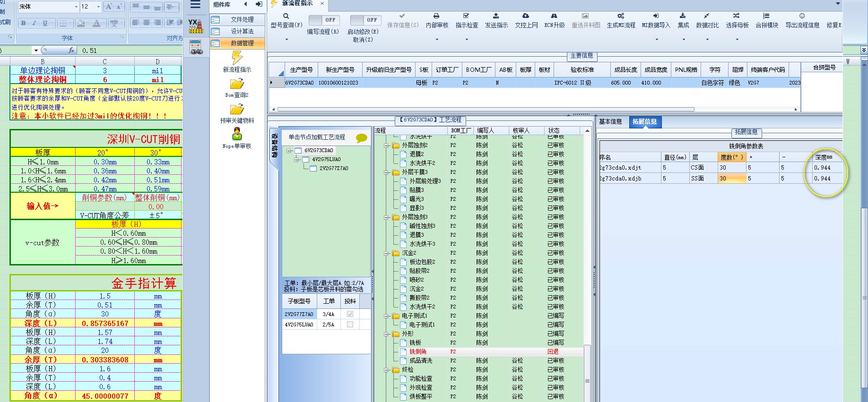
Task: Tick the checkbox for 电子测试1 child step
Action: (403, 325)
